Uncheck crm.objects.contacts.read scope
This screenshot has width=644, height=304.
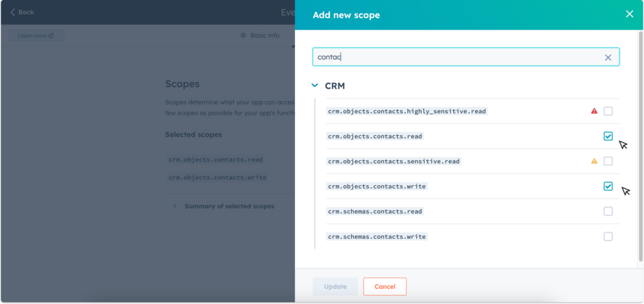[x=608, y=136]
